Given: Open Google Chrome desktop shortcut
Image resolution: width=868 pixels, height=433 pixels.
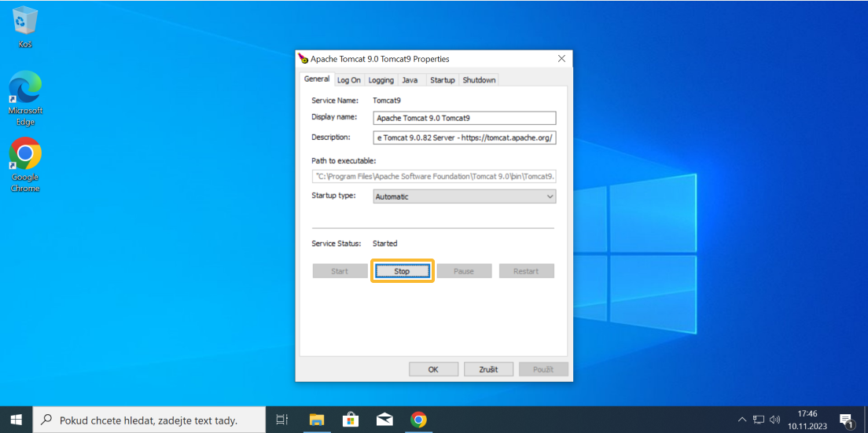Looking at the screenshot, I should (25, 164).
